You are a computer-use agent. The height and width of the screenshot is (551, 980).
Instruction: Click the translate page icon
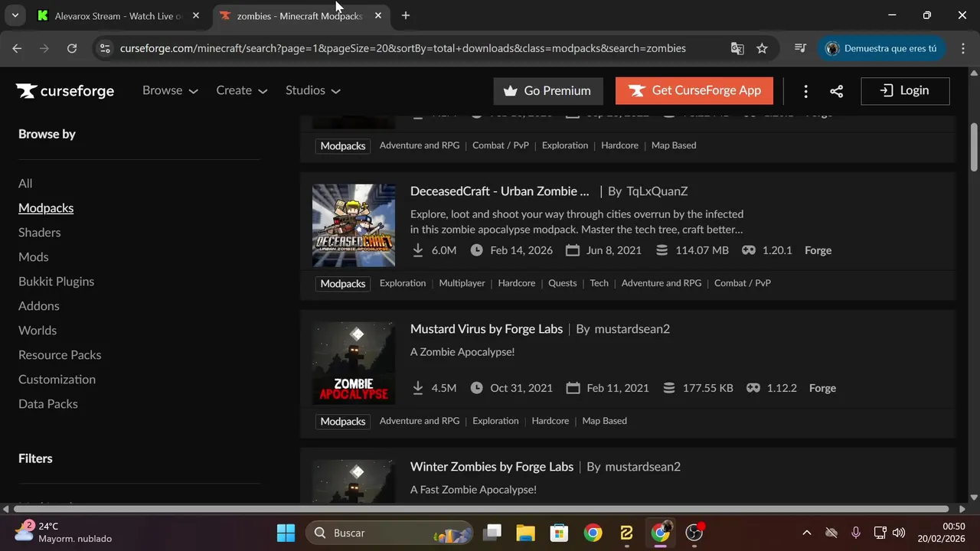click(737, 48)
